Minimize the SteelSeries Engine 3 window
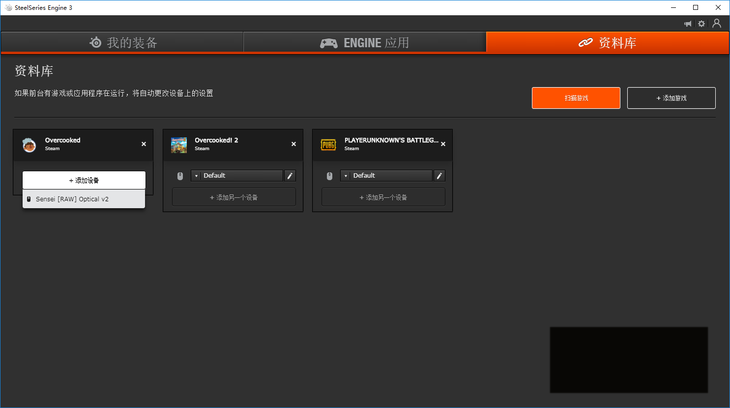Viewport: 730px width, 408px height. tap(673, 7)
